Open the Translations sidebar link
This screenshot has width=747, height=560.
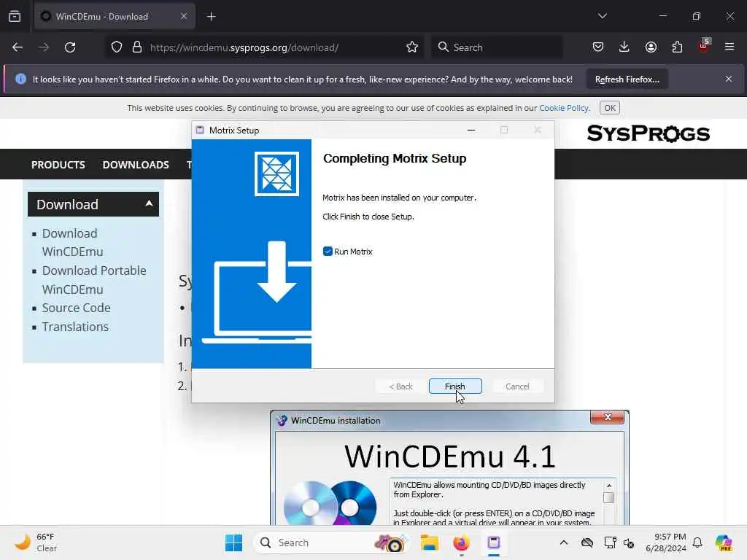click(x=75, y=327)
